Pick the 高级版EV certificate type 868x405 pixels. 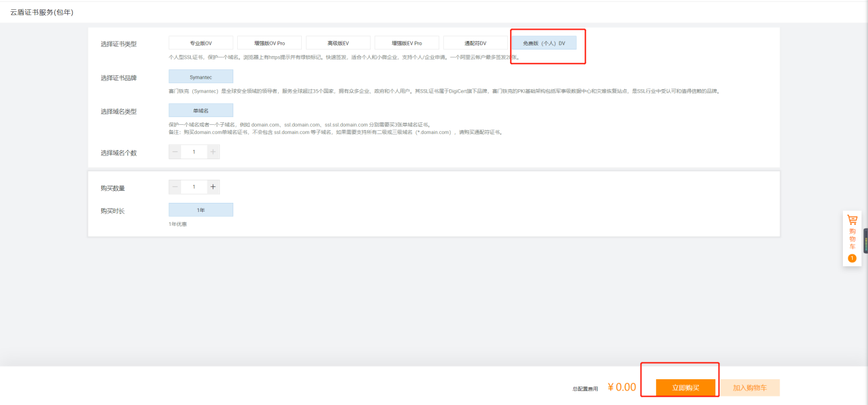[x=338, y=43]
